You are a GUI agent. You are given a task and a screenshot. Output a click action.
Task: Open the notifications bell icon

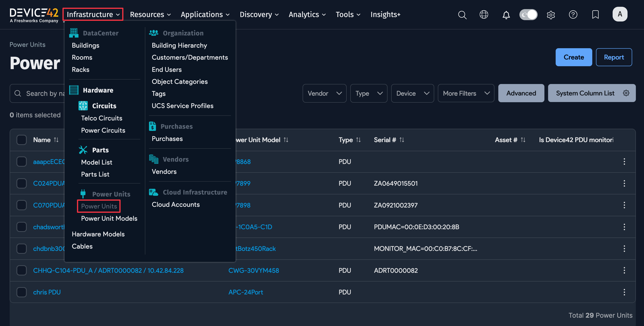506,15
